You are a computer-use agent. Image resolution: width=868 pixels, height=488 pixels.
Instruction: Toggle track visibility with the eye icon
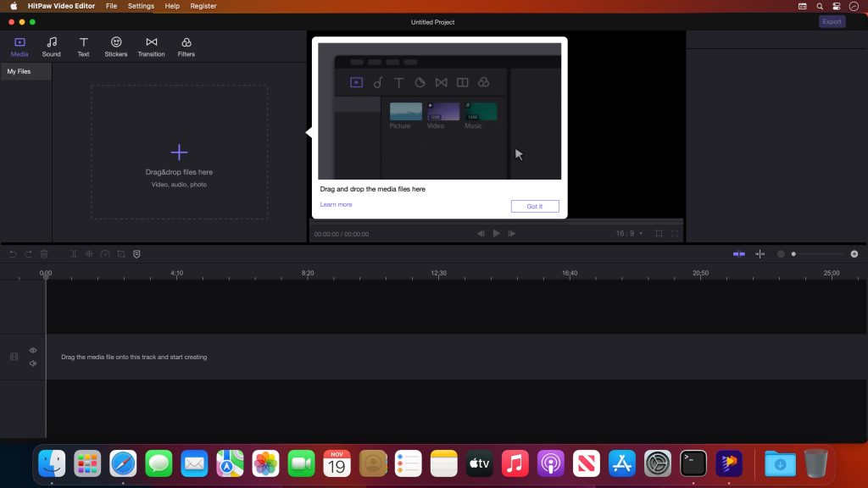click(33, 350)
